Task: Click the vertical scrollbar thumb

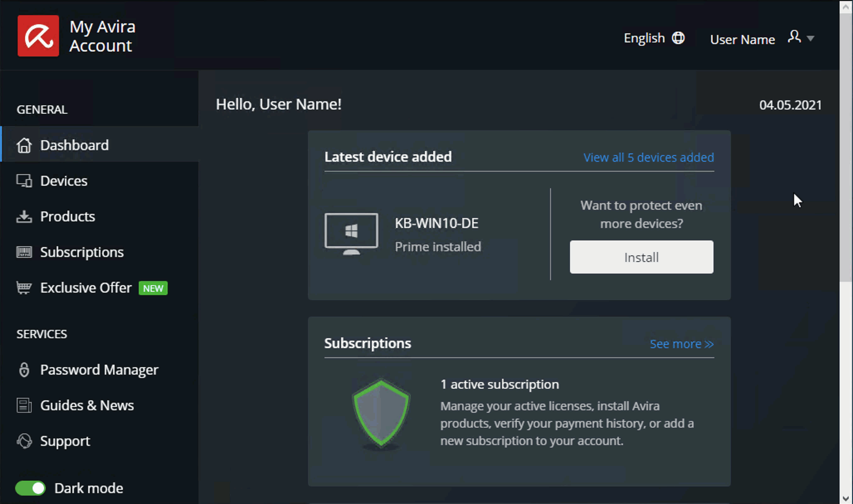Action: 846,148
